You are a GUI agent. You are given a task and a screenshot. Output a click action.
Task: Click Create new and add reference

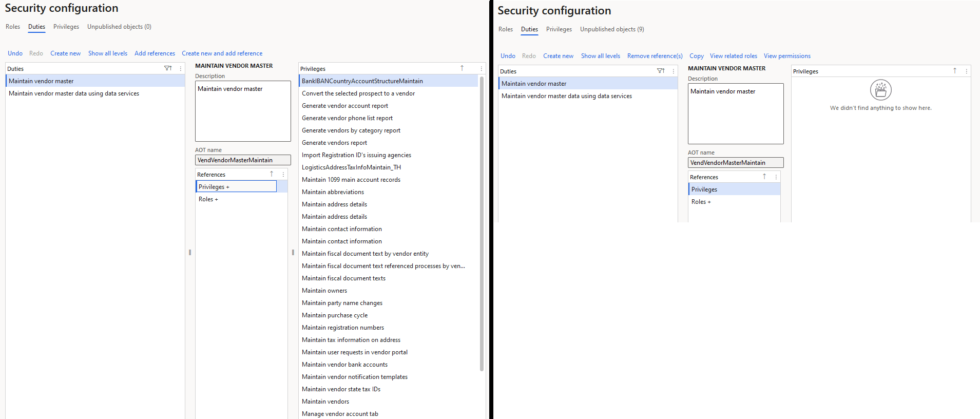(x=222, y=53)
